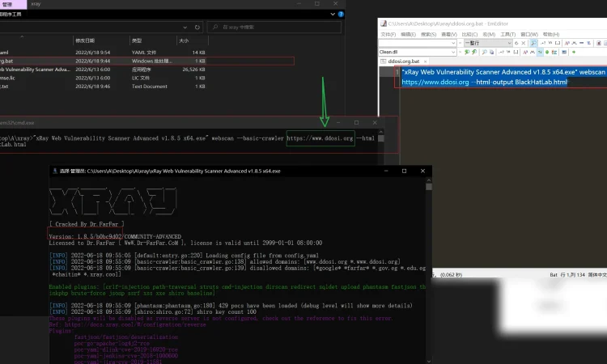Select the Text Document row dated 2022/6/18 9:46
Image resolution: width=607 pixels, height=364 pixels.
pos(104,87)
